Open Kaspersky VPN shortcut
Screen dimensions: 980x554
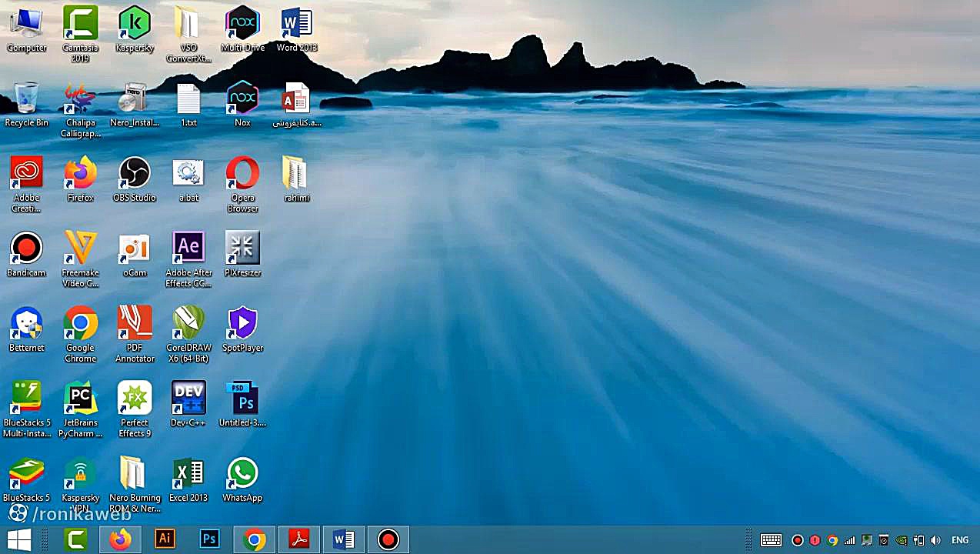[80, 483]
